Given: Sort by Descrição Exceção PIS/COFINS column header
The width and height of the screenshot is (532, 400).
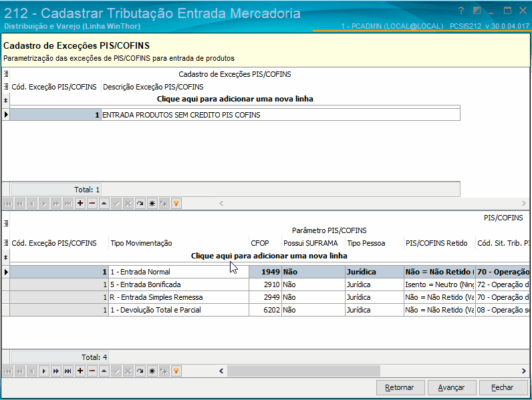Looking at the screenshot, I should (x=281, y=87).
